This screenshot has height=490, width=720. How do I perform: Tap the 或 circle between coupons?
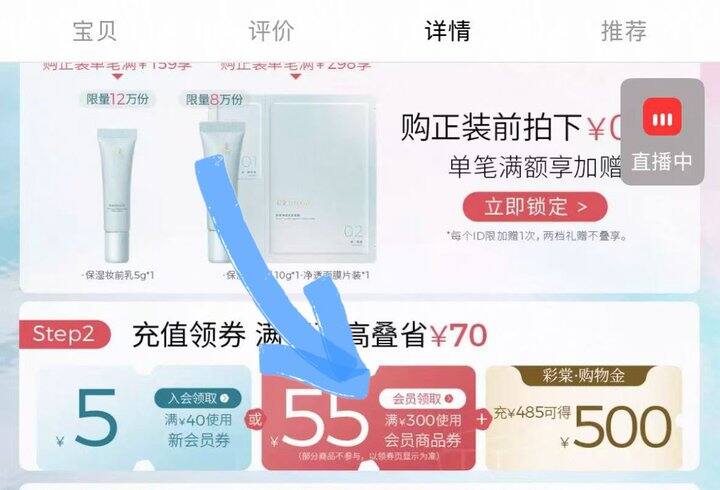point(255,419)
